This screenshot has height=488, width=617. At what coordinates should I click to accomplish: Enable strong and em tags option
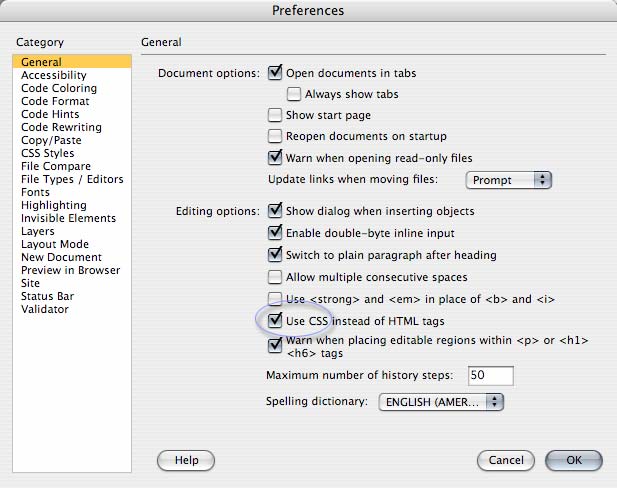(x=275, y=299)
